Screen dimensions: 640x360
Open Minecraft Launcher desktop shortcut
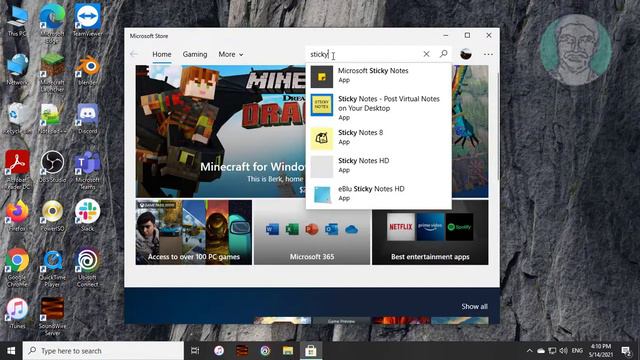(52, 73)
